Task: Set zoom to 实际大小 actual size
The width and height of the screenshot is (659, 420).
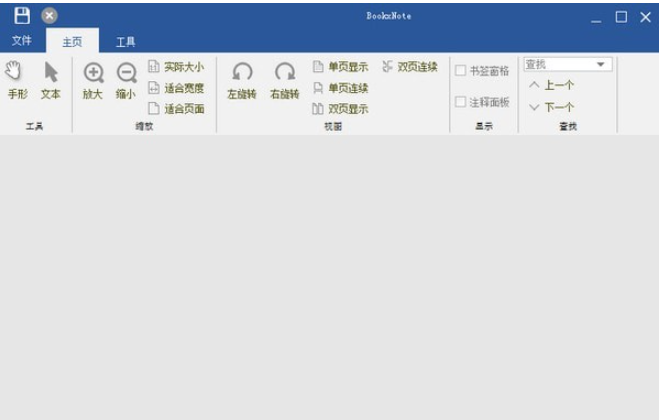Action: tap(176, 67)
